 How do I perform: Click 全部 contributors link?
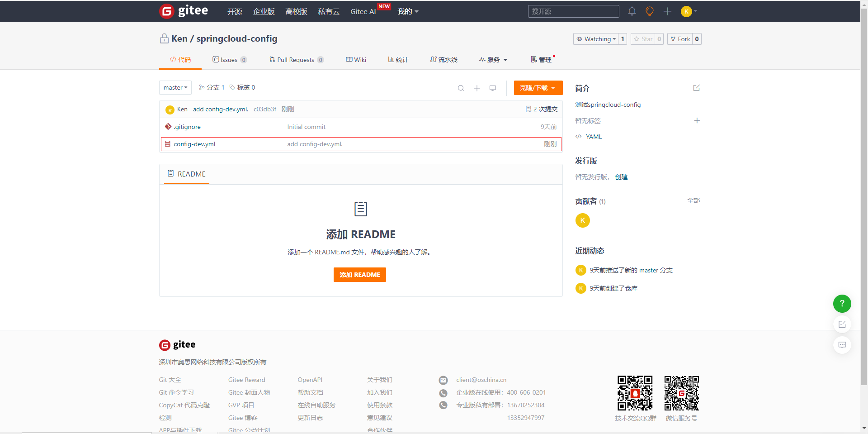(693, 200)
